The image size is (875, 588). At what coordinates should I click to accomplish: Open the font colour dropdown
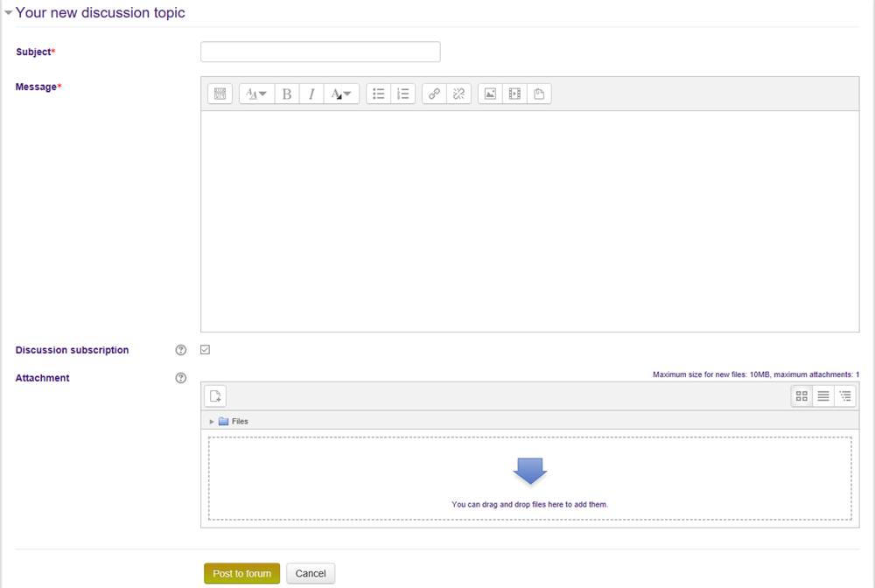click(341, 94)
